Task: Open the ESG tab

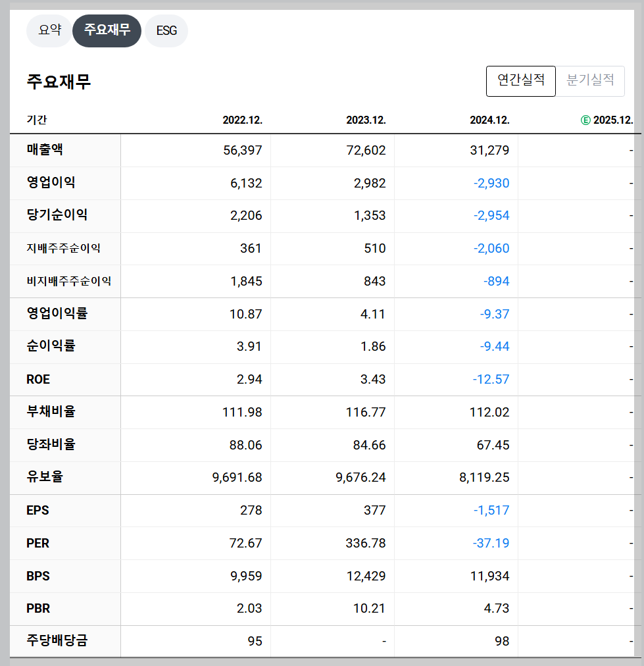Action: (166, 30)
